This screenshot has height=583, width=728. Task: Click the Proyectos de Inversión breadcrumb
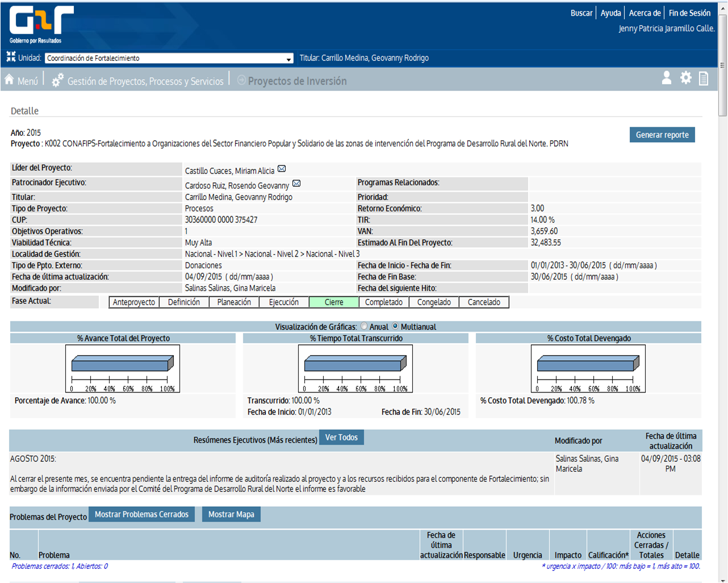(297, 81)
